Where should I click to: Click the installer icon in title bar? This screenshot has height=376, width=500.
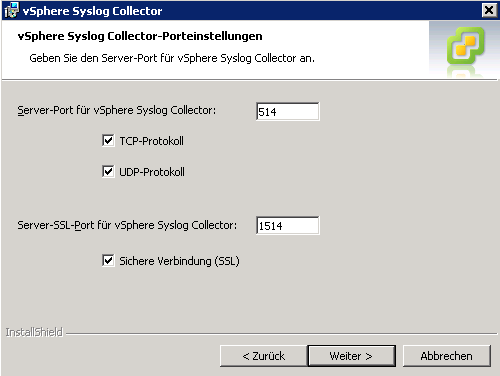[11, 10]
